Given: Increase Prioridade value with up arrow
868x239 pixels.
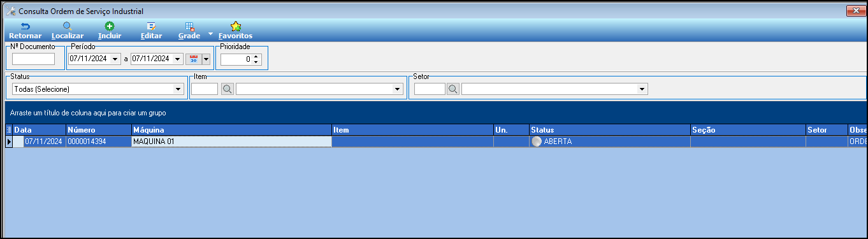Looking at the screenshot, I should pos(256,56).
